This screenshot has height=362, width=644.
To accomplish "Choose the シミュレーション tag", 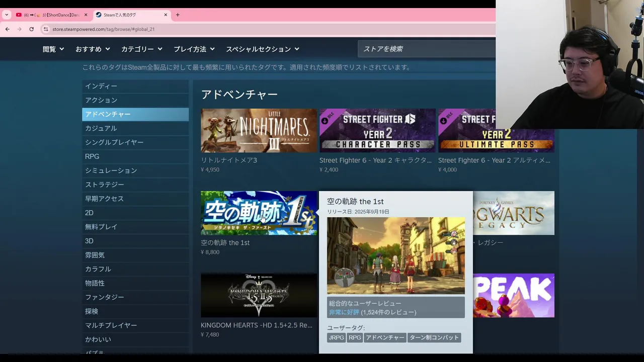I will 135,170.
